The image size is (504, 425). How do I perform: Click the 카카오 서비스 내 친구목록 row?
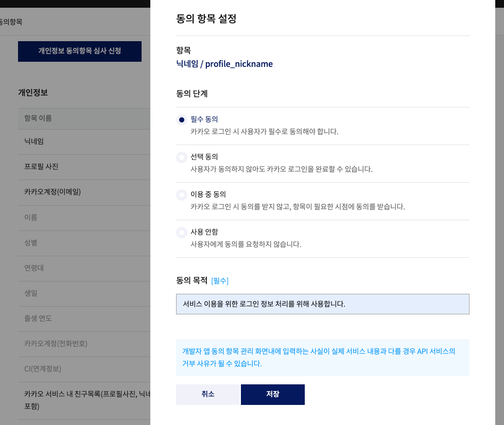click(x=84, y=401)
